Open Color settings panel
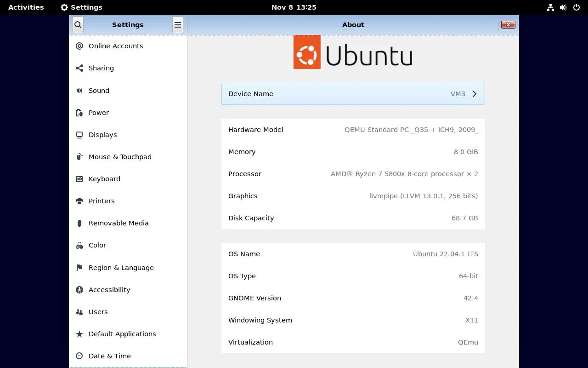588x368 pixels. pos(128,245)
